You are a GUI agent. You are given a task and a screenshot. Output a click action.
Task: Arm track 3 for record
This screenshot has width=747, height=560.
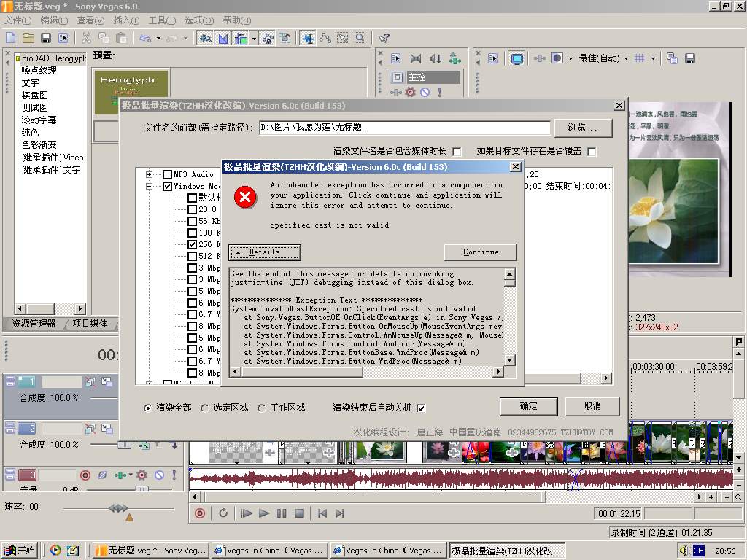point(85,475)
